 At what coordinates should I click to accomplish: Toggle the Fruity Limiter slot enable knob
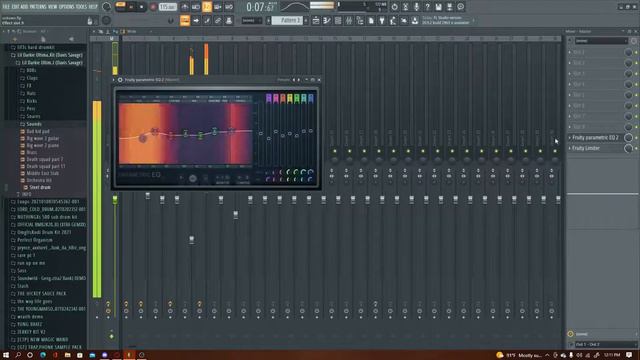628,148
